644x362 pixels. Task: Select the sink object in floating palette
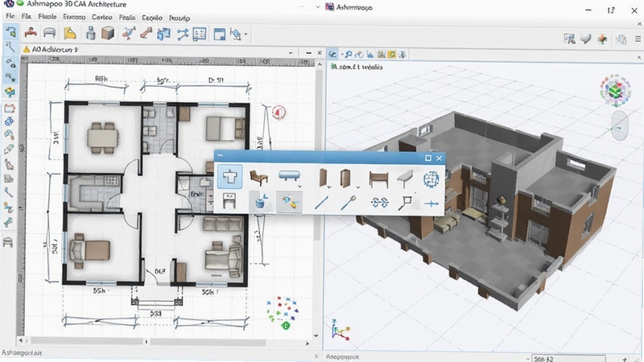(x=229, y=177)
